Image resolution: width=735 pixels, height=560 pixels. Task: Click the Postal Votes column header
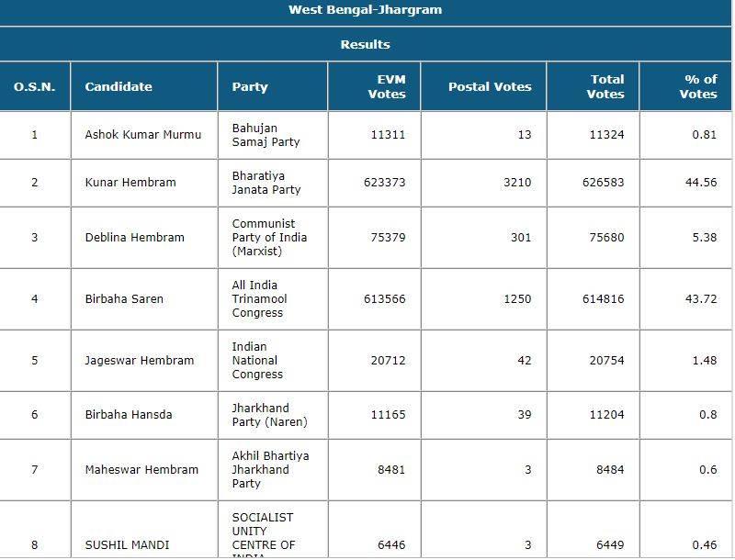(x=490, y=87)
